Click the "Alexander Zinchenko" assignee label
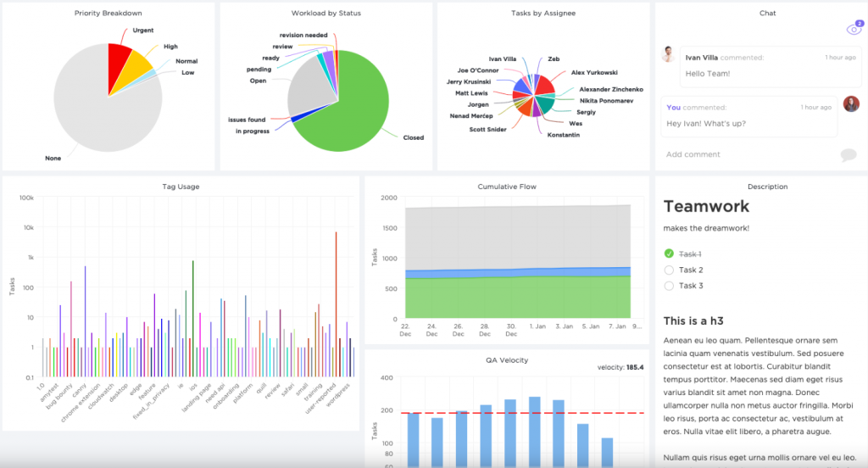 coord(611,89)
